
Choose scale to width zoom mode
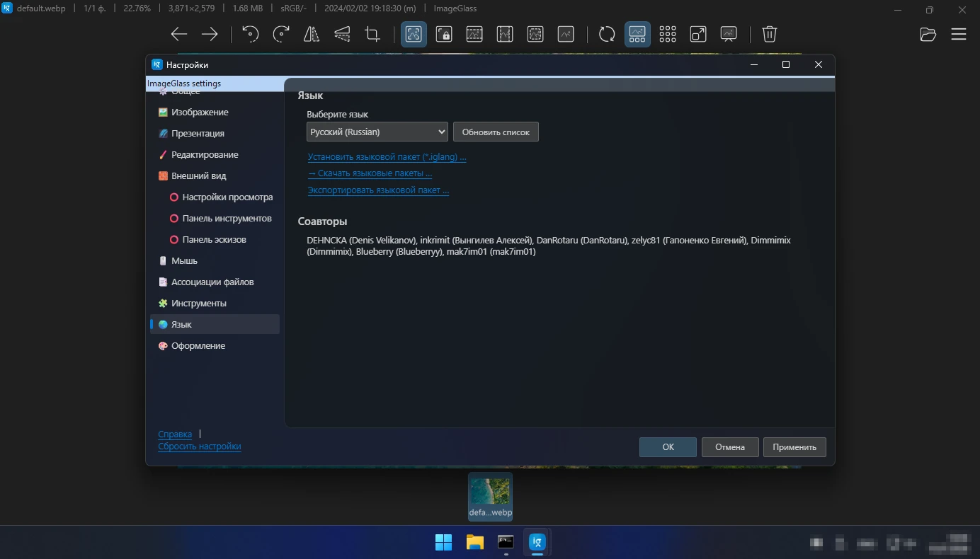tap(474, 34)
